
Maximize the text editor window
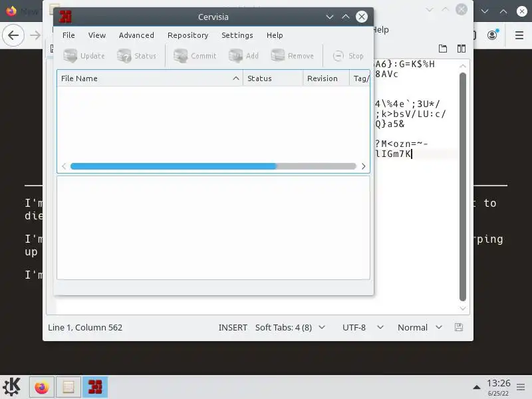click(x=445, y=9)
